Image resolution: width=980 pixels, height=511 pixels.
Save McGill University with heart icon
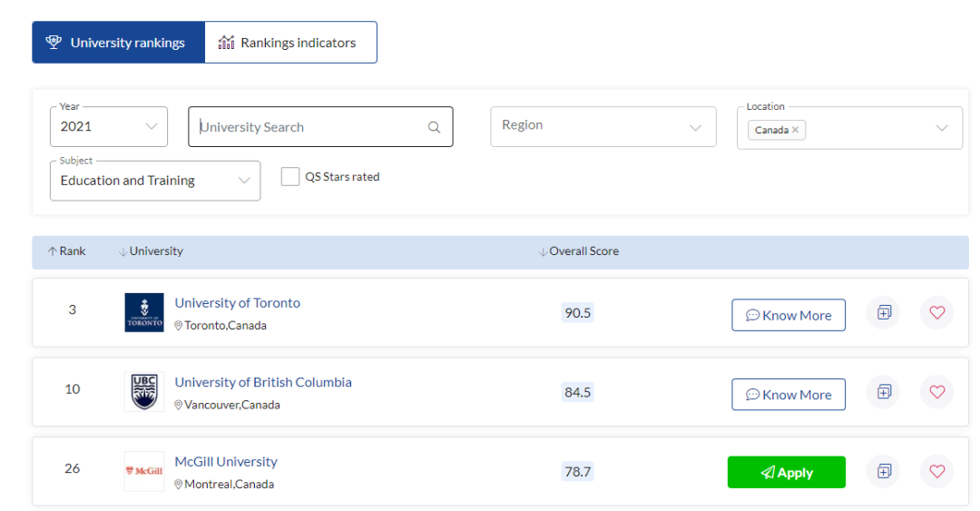click(936, 471)
